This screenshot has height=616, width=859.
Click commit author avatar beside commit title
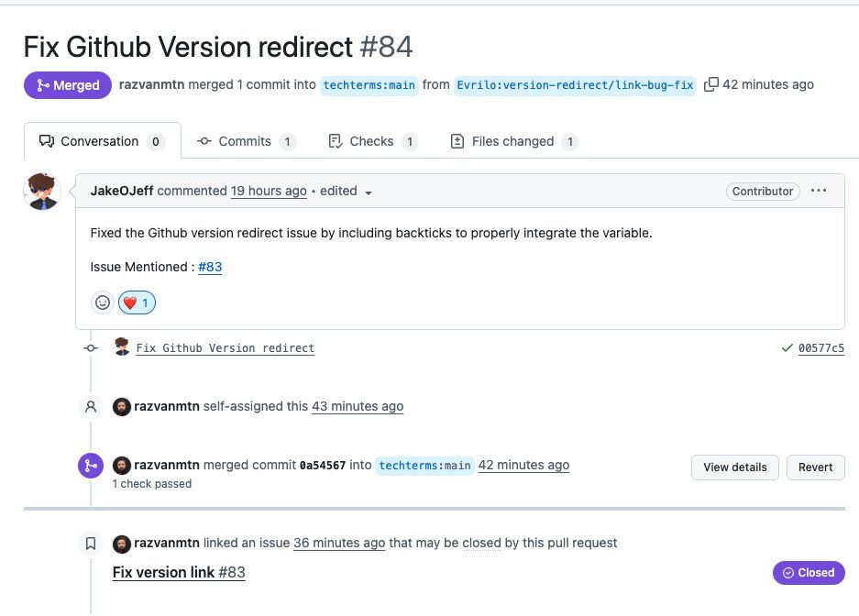122,346
